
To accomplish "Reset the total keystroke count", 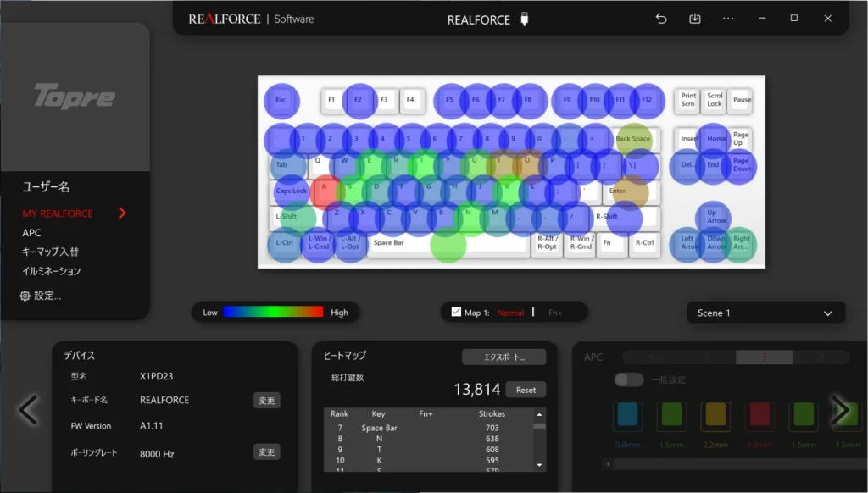I will pos(526,390).
